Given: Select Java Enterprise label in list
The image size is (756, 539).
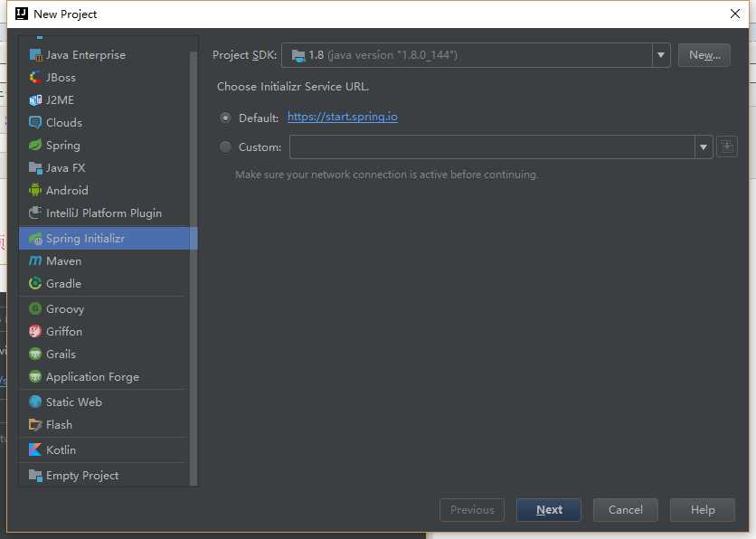Looking at the screenshot, I should coord(86,55).
